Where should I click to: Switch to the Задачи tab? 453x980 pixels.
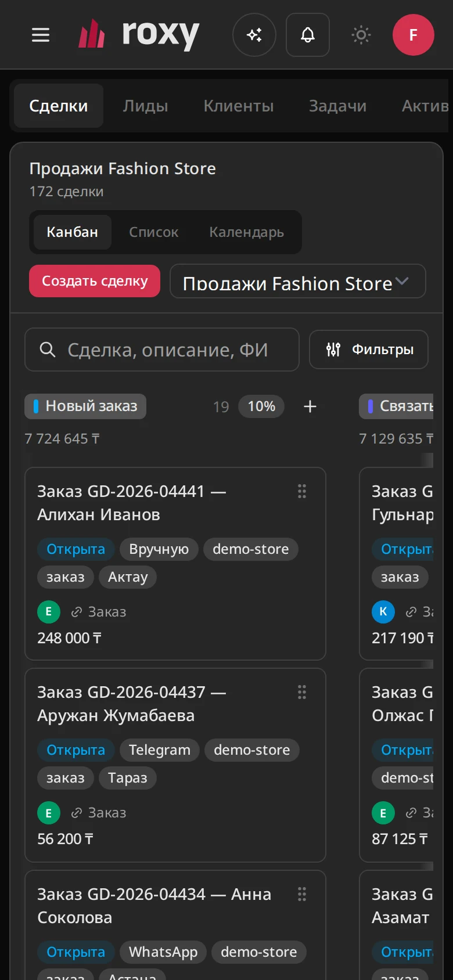click(x=337, y=106)
